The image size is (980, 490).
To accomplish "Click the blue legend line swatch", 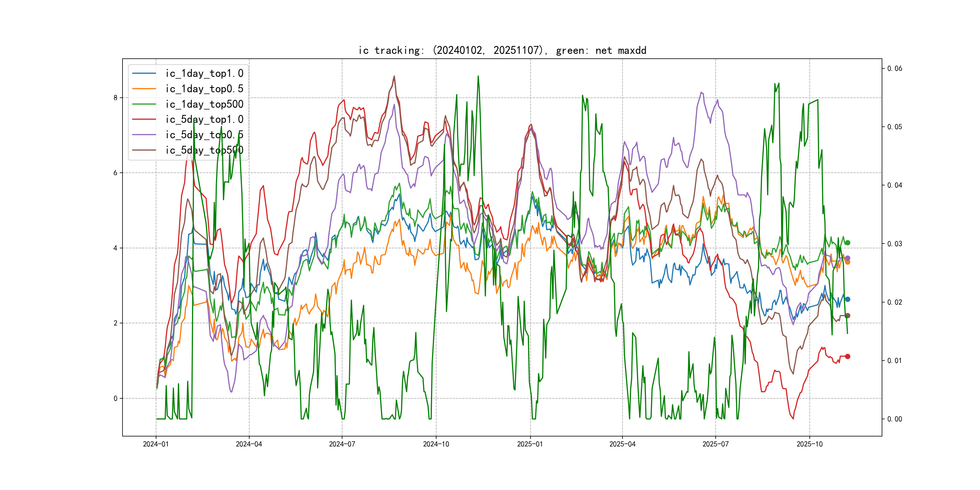I will [x=144, y=73].
